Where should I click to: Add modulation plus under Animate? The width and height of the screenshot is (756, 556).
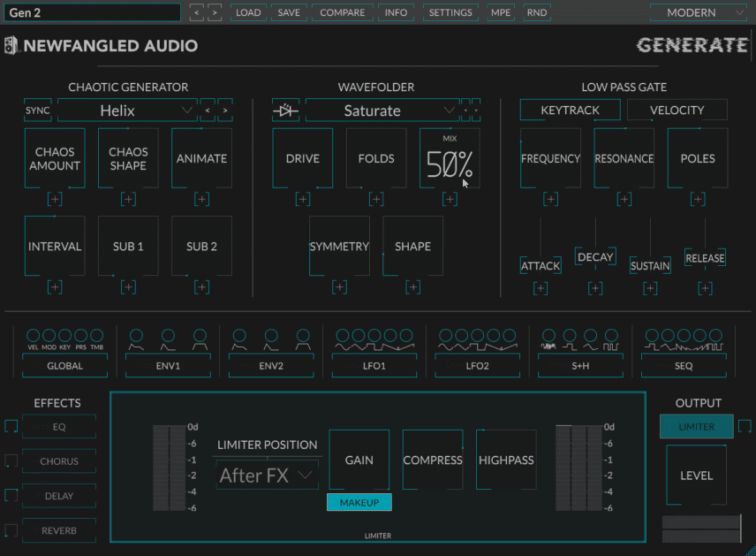pyautogui.click(x=201, y=199)
